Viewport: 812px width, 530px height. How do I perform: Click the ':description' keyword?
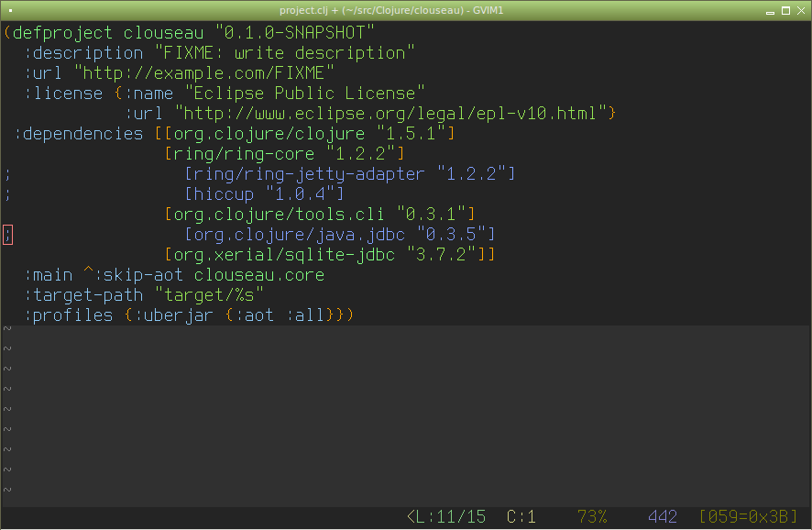click(82, 53)
